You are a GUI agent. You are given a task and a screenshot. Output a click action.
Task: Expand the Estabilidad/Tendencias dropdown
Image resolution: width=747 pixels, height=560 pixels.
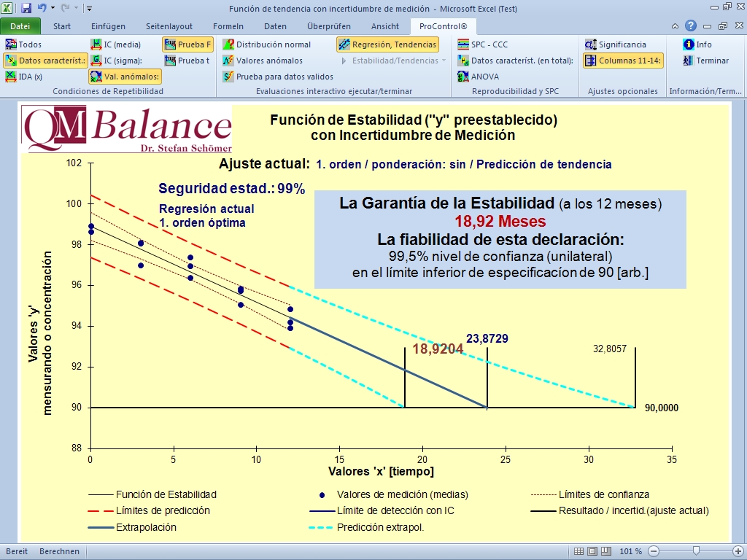tap(444, 61)
